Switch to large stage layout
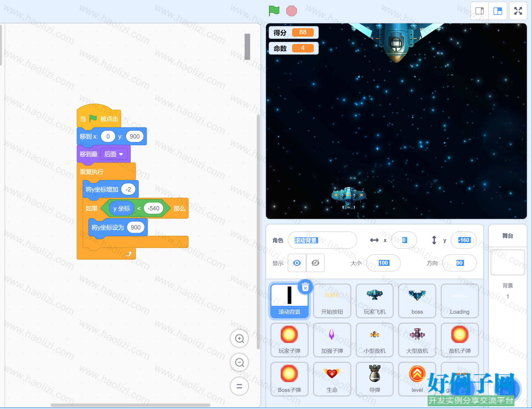Viewport: 532px width, 409px height. (x=498, y=11)
